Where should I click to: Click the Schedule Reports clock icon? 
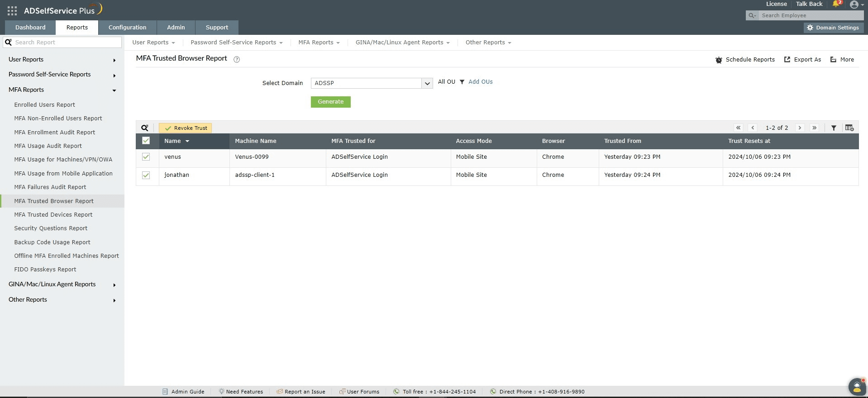(x=719, y=60)
